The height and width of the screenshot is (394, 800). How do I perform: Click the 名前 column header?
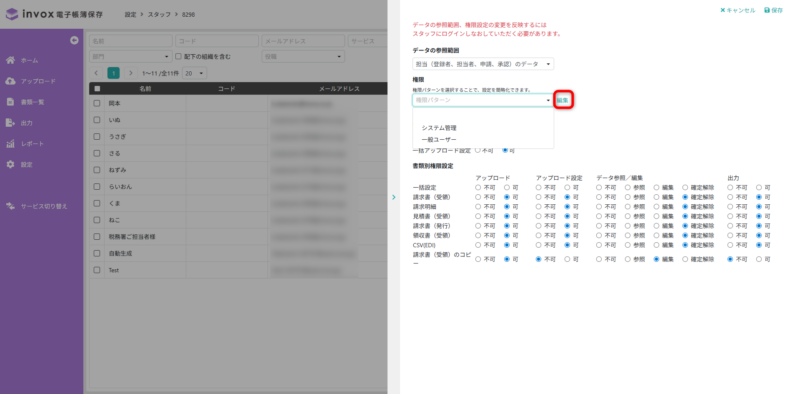[x=145, y=89]
